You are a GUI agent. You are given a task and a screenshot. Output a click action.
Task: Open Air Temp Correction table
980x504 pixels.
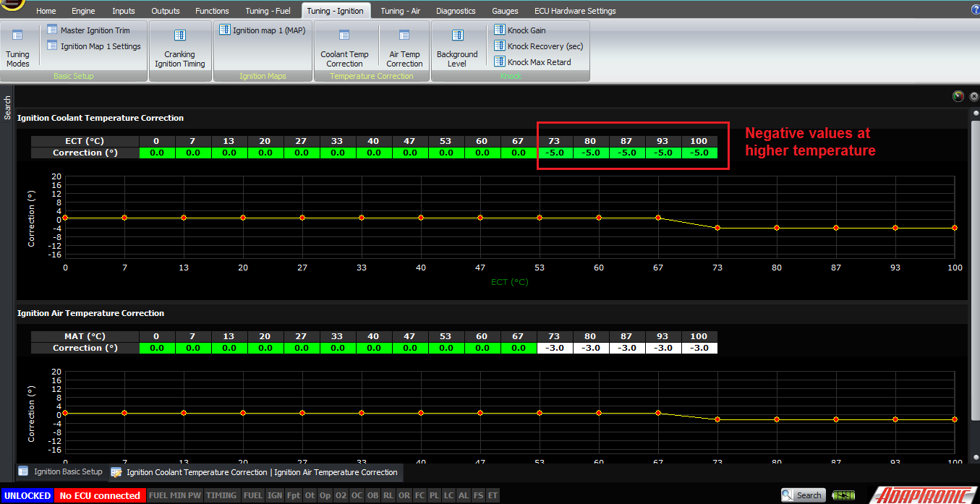coord(404,48)
